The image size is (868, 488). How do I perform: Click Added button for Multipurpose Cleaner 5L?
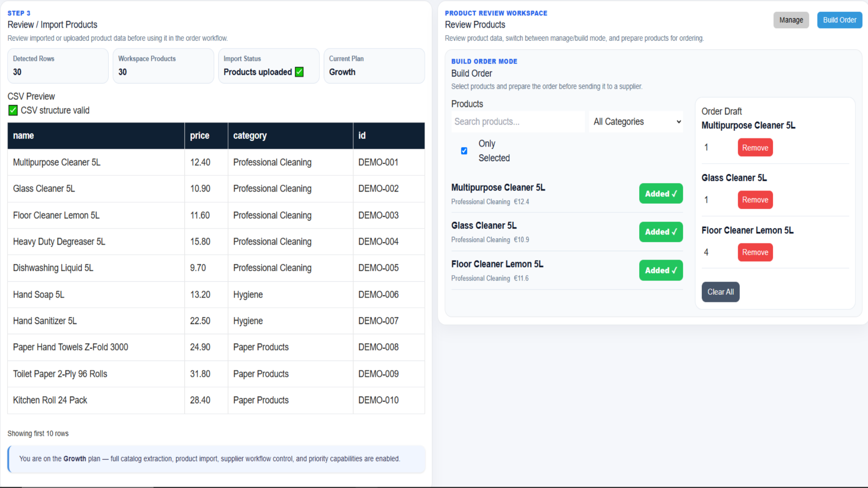661,194
